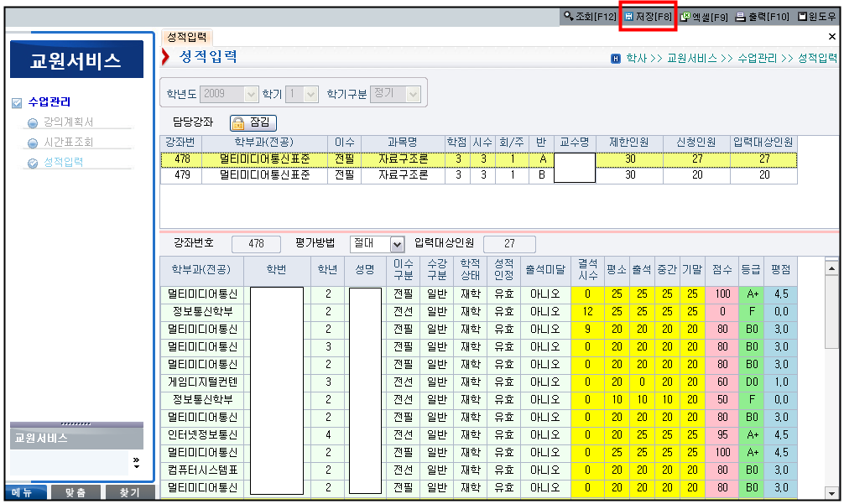Switch to the 맞춤 bottom tab
Image resolution: width=844 pixels, height=504 pixels.
(x=76, y=492)
